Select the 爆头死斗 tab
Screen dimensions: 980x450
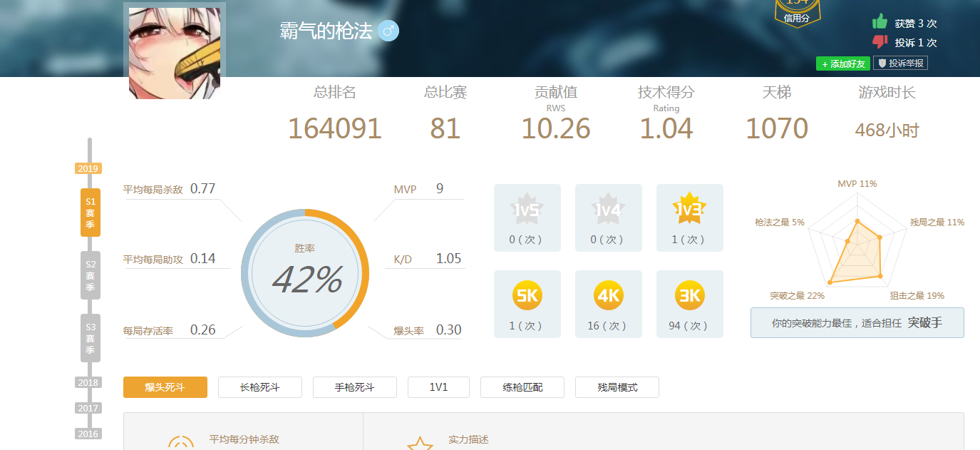pyautogui.click(x=165, y=387)
